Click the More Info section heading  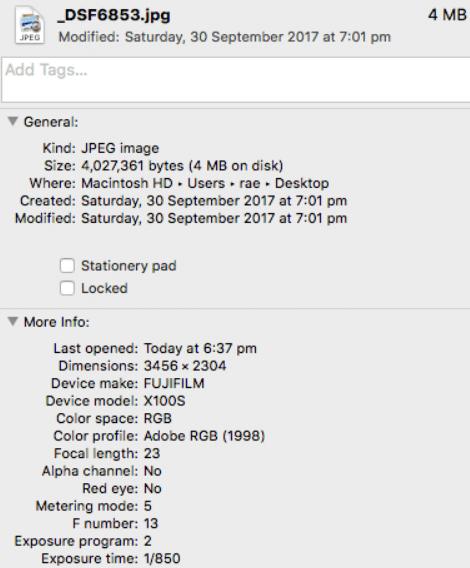(x=57, y=322)
